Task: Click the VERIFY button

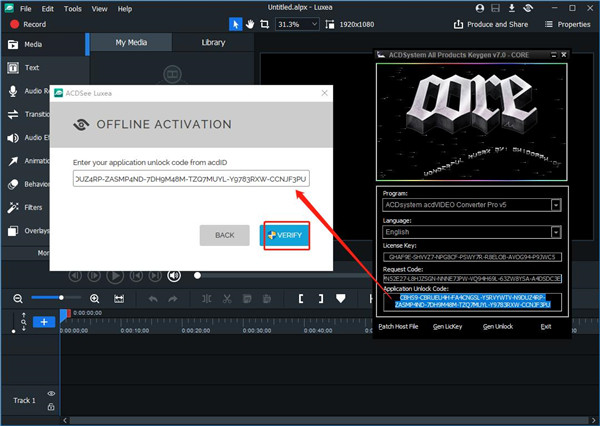Action: click(x=285, y=235)
